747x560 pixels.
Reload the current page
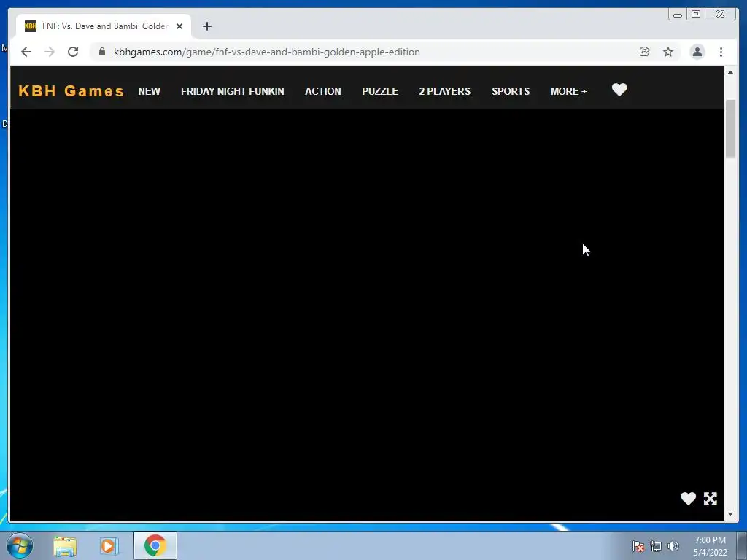point(73,52)
